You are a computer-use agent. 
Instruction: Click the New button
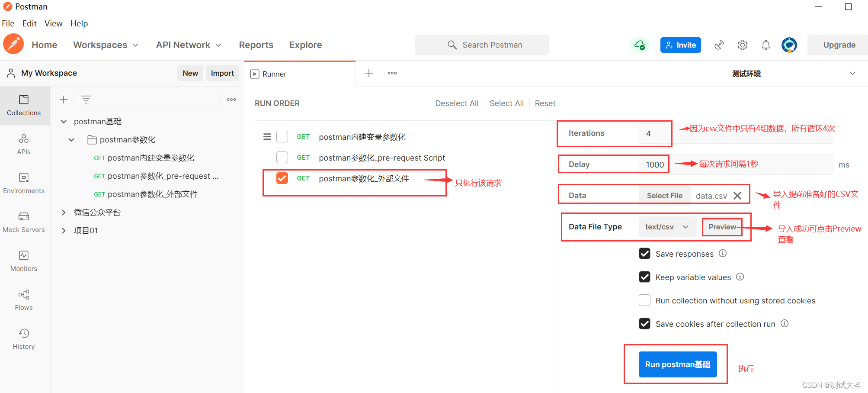(x=190, y=73)
